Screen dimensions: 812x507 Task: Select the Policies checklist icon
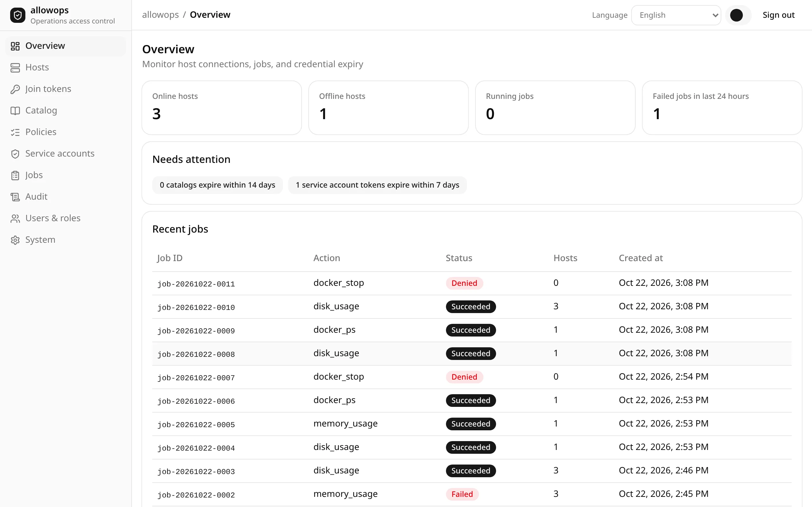coord(15,132)
